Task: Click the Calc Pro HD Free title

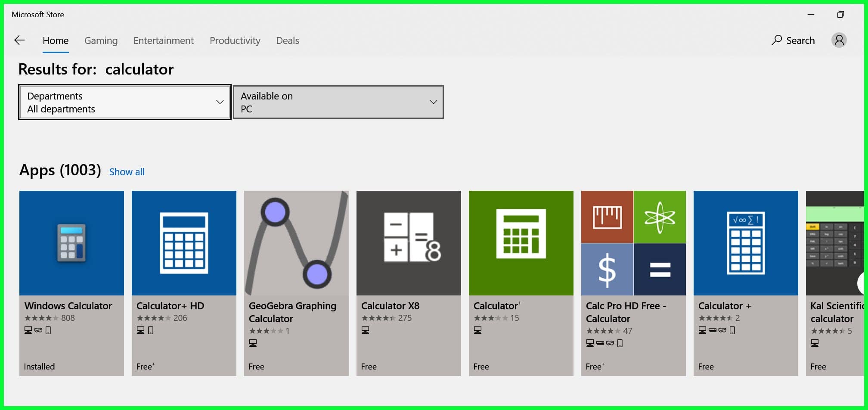Action: coord(626,312)
